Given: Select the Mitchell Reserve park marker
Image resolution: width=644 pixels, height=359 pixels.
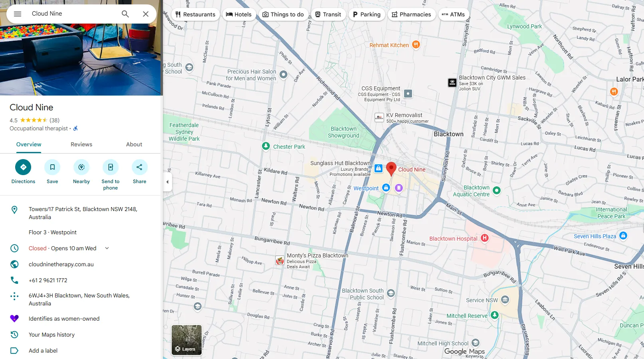Looking at the screenshot, I should pos(495,315).
